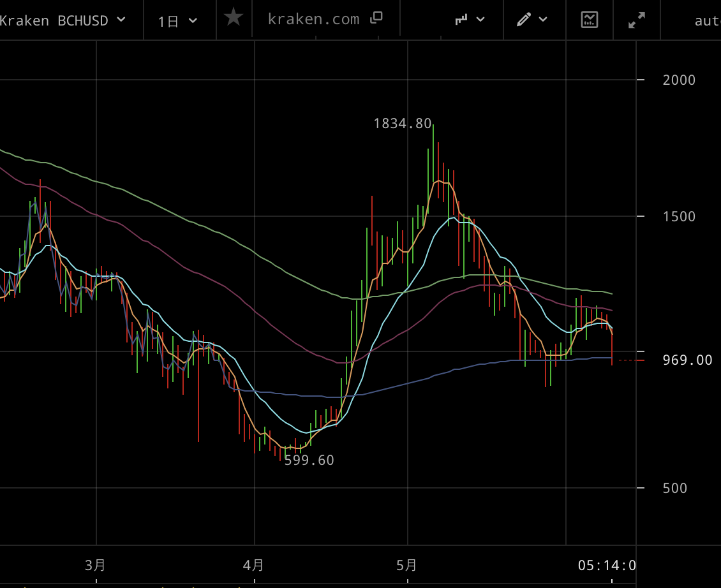
Task: Star this chart as favorite
Action: pyautogui.click(x=234, y=17)
